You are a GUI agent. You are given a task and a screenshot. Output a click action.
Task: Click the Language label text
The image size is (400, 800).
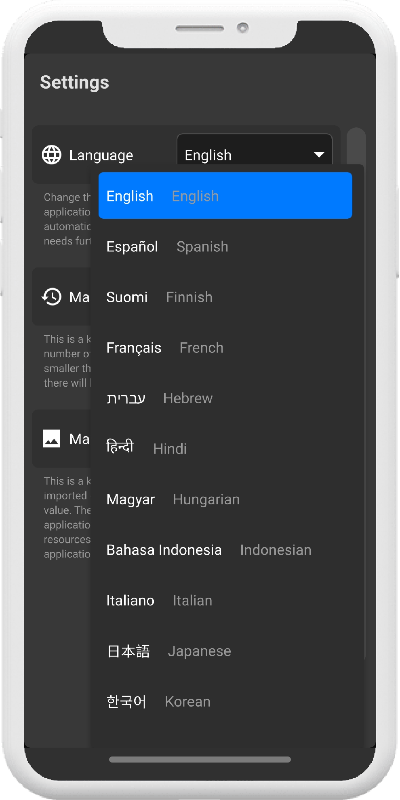(101, 155)
